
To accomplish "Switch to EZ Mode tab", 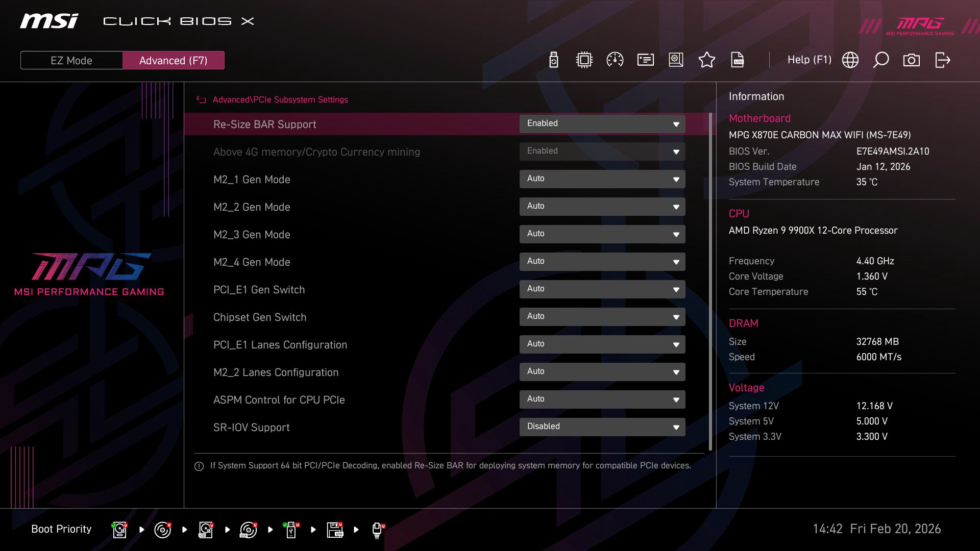I will (71, 60).
